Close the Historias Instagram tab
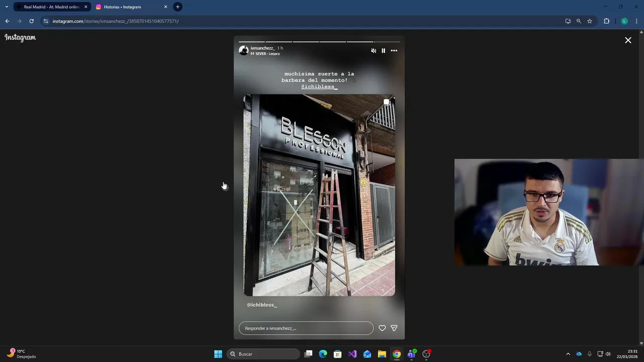Screen dimensions: 644x362 (x=166, y=7)
